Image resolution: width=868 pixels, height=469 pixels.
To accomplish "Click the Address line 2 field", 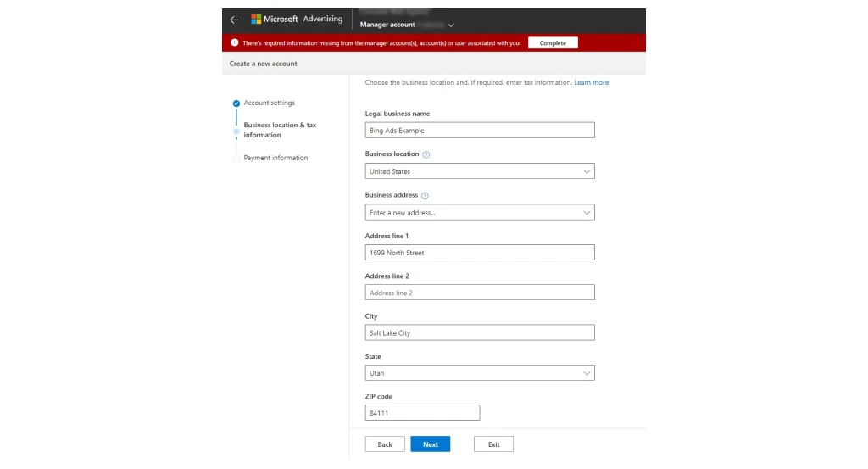I will [x=480, y=293].
